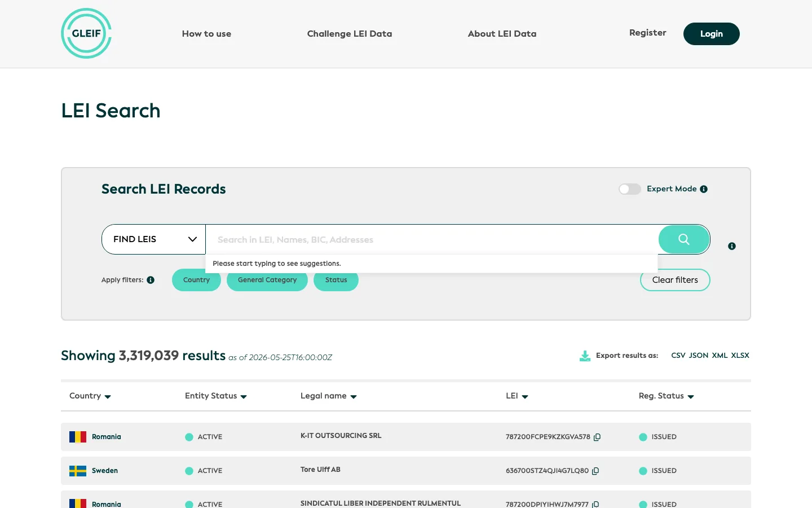812x508 pixels.
Task: Sort by the Legal name column
Action: (329, 396)
